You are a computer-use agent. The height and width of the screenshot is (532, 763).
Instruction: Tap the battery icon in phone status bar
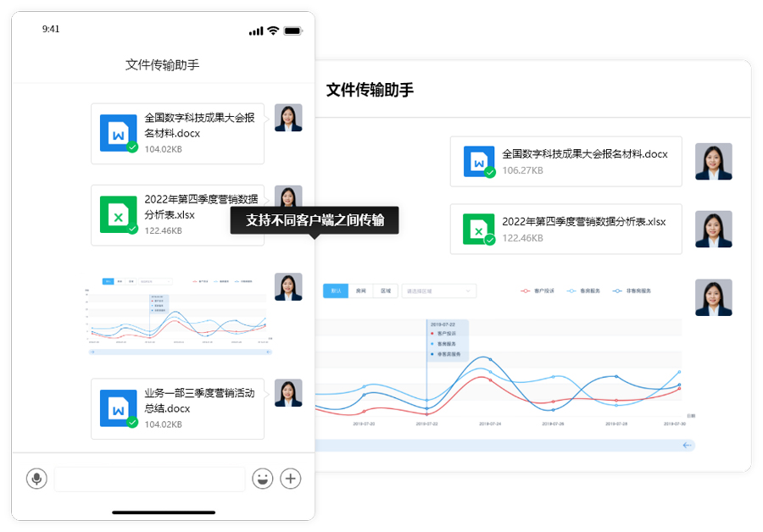click(x=293, y=30)
